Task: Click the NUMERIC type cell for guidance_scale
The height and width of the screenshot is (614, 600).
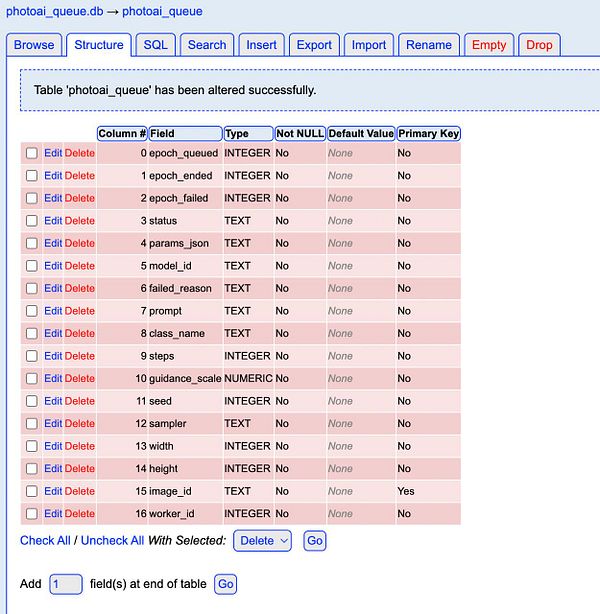Action: (248, 378)
